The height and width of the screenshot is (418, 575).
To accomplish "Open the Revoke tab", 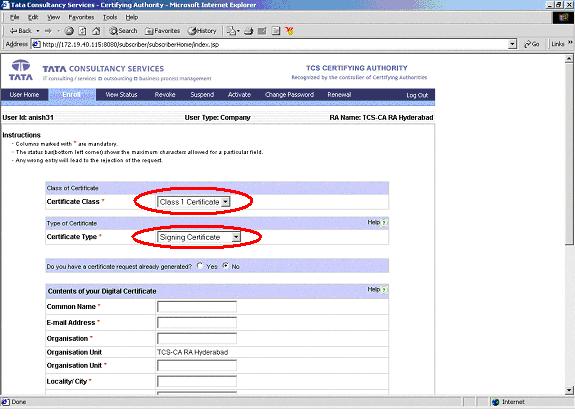I will tap(165, 95).
